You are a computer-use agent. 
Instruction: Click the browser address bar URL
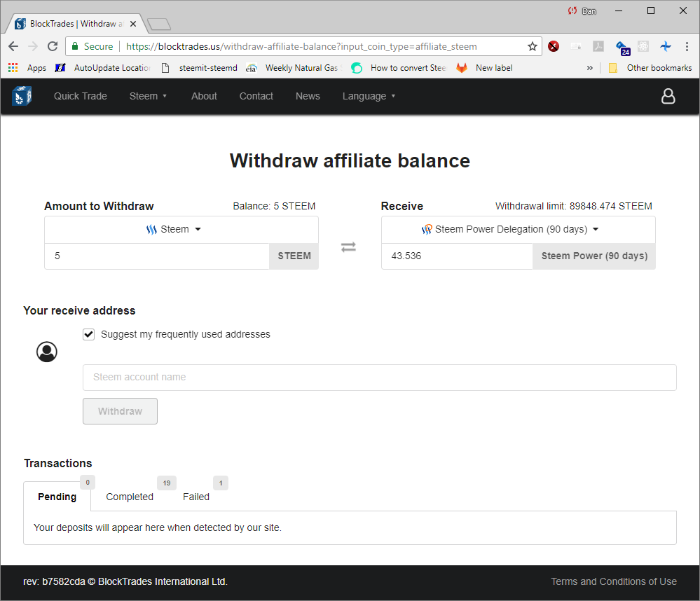(301, 46)
